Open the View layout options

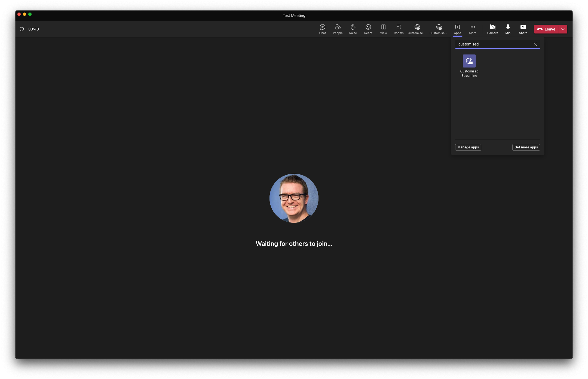point(383,29)
